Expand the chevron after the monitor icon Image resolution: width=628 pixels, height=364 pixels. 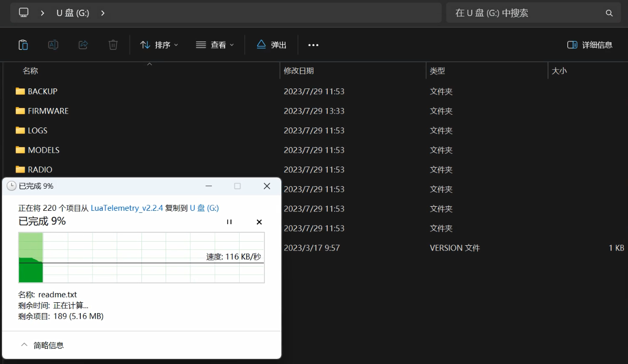click(x=43, y=13)
